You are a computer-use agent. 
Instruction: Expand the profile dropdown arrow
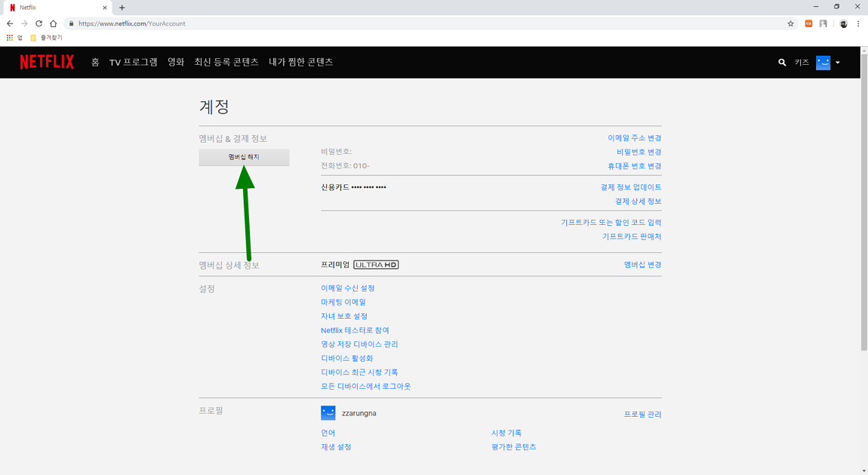click(838, 63)
